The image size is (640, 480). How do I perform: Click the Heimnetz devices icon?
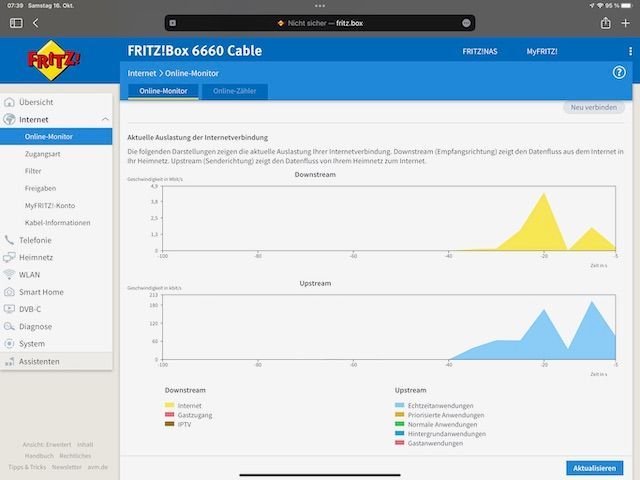pyautogui.click(x=9, y=257)
